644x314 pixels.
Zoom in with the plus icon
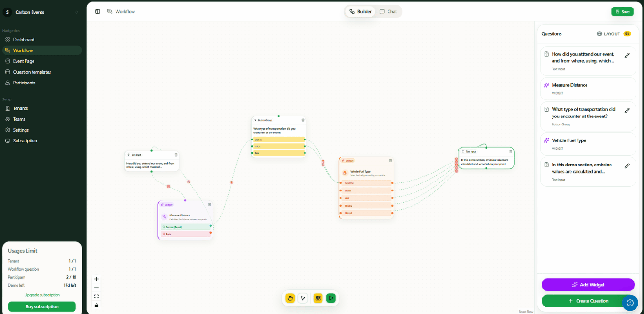coord(96,279)
